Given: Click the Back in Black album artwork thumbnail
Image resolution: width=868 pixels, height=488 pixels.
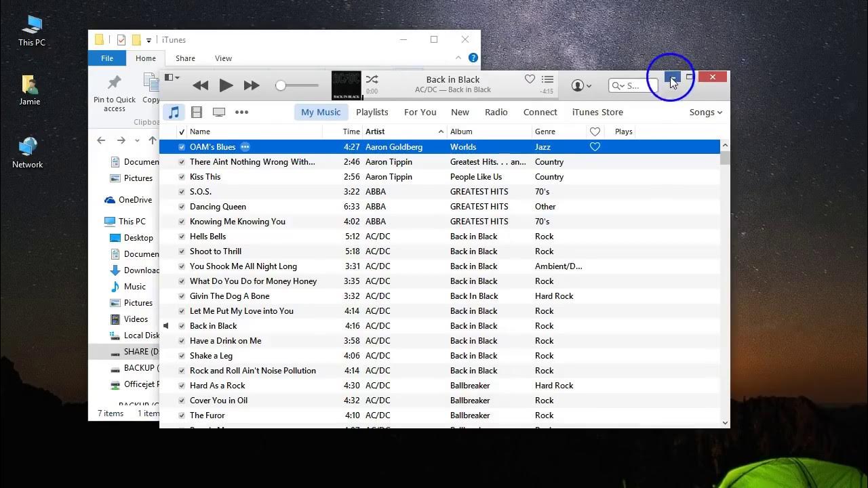Looking at the screenshot, I should 346,85.
